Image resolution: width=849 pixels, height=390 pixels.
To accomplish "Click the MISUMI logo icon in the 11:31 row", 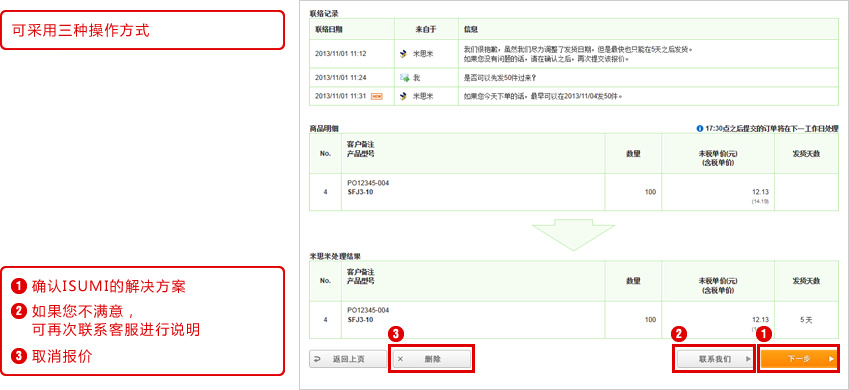I will coord(403,96).
